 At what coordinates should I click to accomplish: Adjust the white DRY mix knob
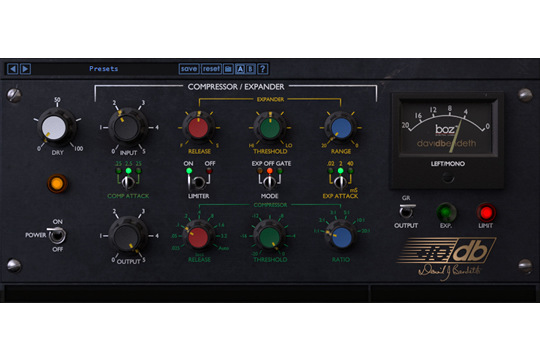coord(54,127)
